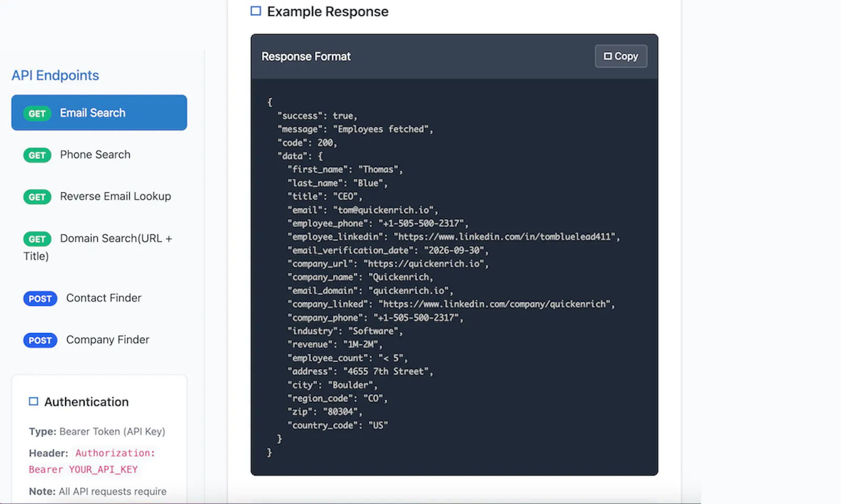Click the "company_url" line

tap(388, 264)
